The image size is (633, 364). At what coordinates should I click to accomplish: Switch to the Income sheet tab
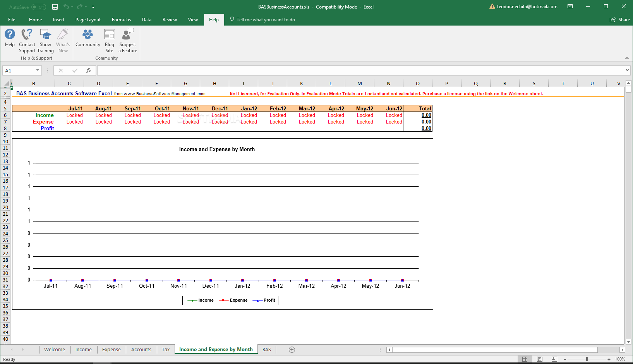[x=84, y=349]
